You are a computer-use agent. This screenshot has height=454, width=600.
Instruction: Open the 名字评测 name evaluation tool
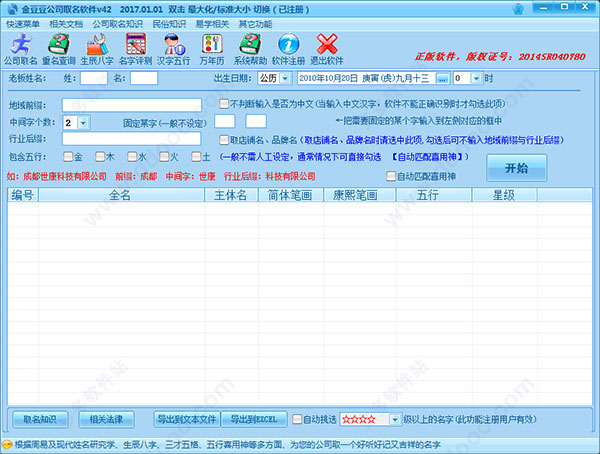tap(135, 50)
